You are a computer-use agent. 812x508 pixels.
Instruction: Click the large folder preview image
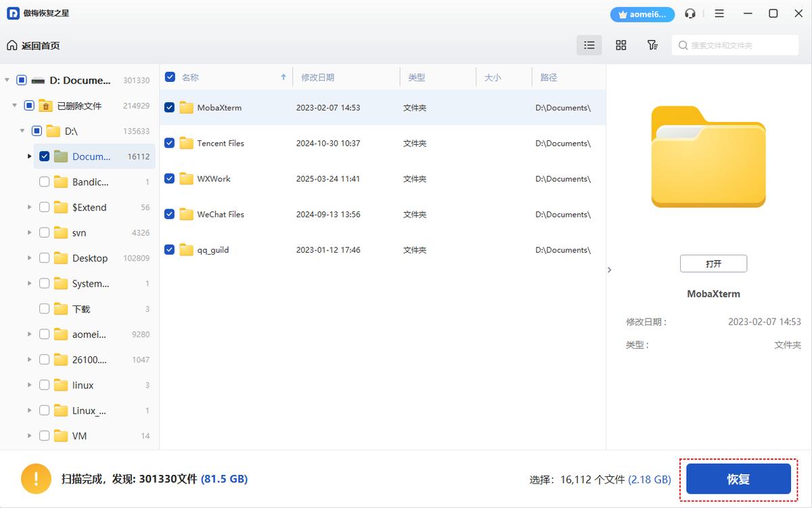708,157
